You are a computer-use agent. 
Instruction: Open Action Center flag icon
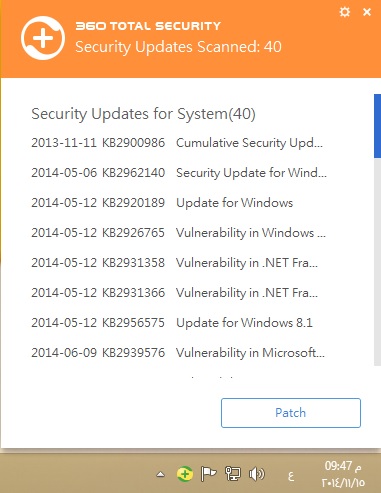click(208, 474)
